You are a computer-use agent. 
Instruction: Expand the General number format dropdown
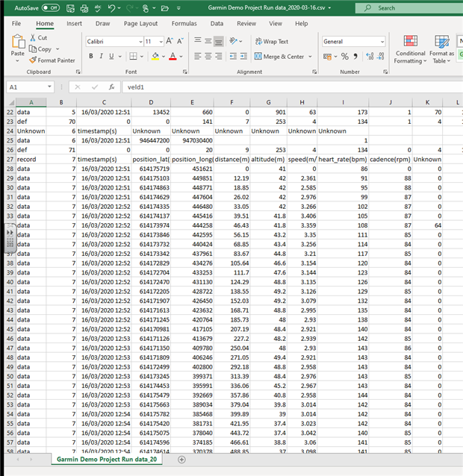click(x=382, y=42)
